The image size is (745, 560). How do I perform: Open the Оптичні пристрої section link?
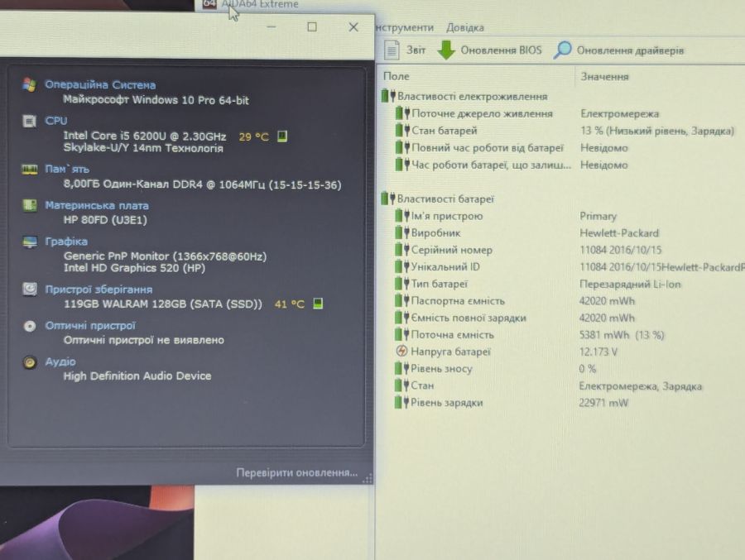tap(90, 325)
